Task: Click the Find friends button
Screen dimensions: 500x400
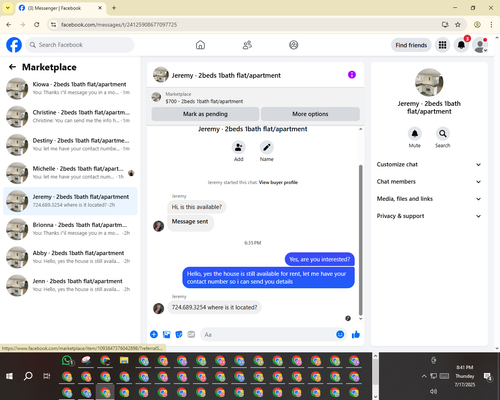Action: (411, 45)
